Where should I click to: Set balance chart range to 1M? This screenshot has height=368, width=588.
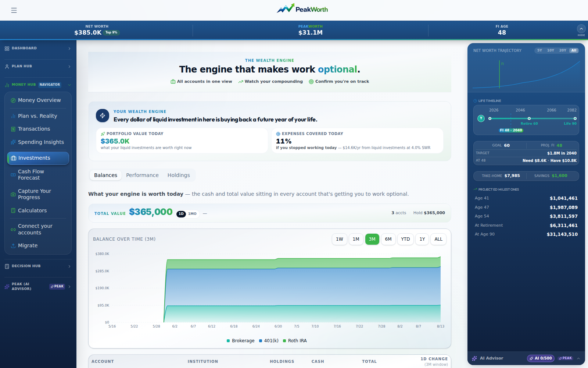(356, 239)
